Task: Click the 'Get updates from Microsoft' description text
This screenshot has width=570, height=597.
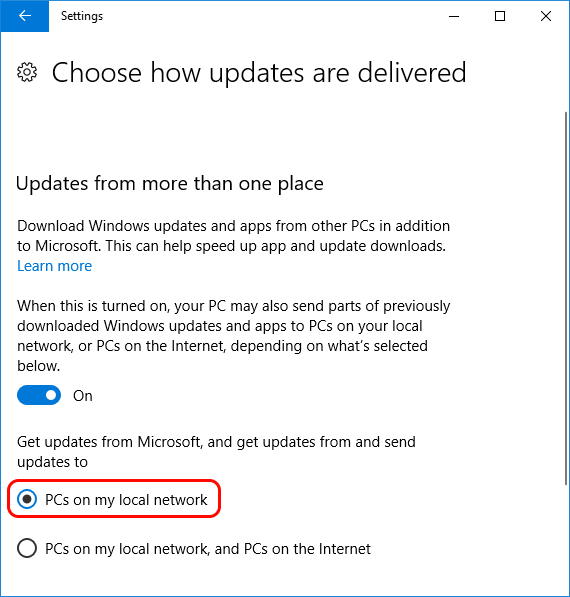Action: click(216, 452)
